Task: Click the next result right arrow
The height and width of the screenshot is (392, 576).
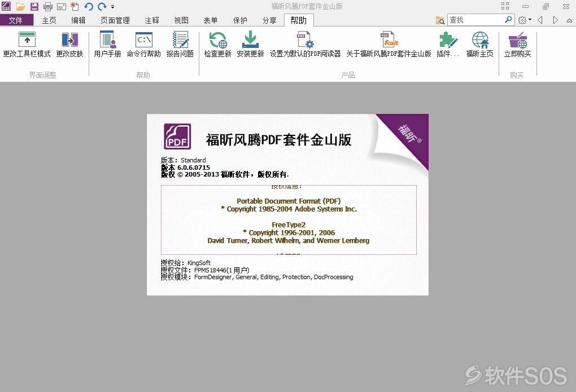Action: 555,20
